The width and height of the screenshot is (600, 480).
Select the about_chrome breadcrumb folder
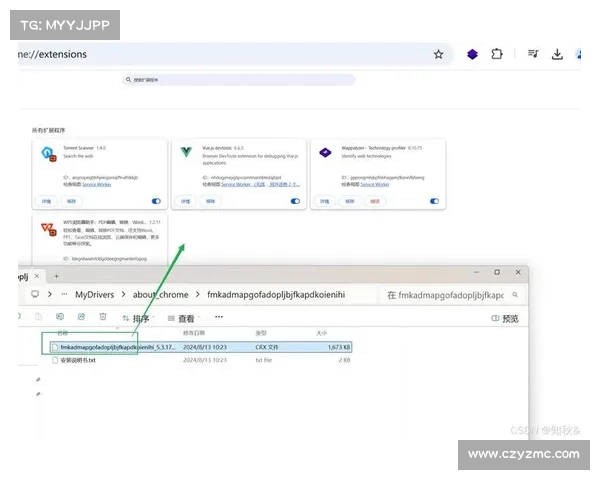[x=161, y=295]
